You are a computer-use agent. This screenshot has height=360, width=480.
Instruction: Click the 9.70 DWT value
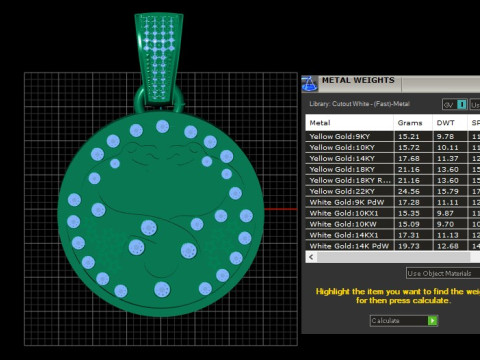pyautogui.click(x=445, y=224)
